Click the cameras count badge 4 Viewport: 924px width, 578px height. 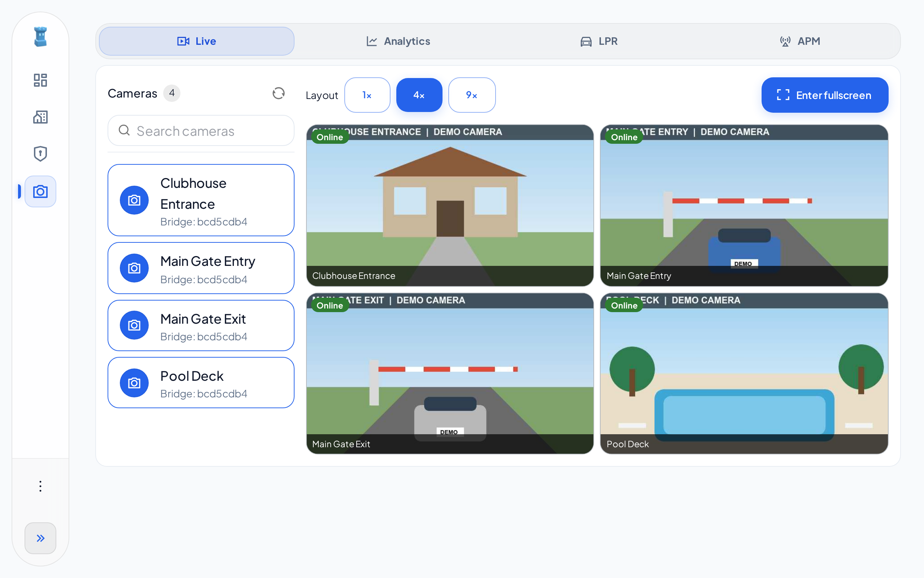click(x=172, y=93)
